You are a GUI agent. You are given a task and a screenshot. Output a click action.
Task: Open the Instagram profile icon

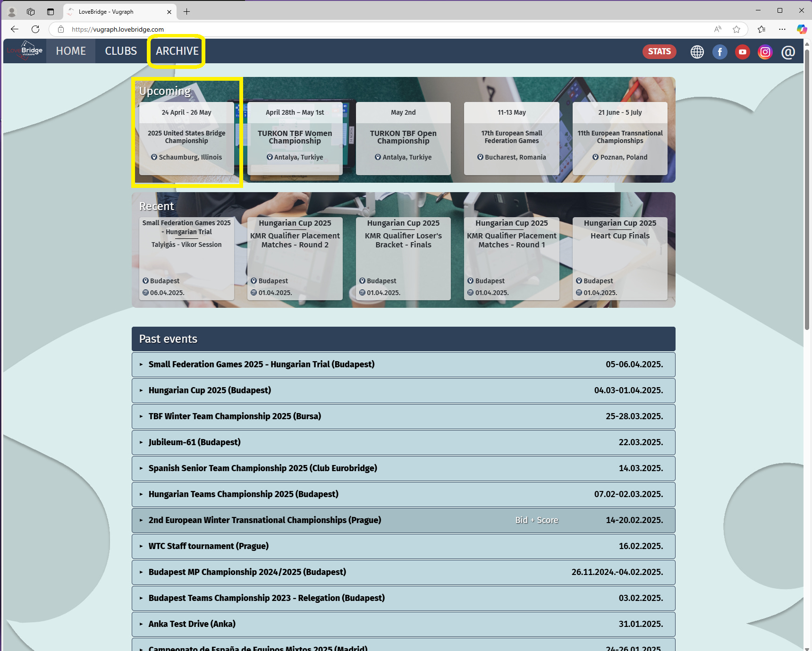click(765, 52)
